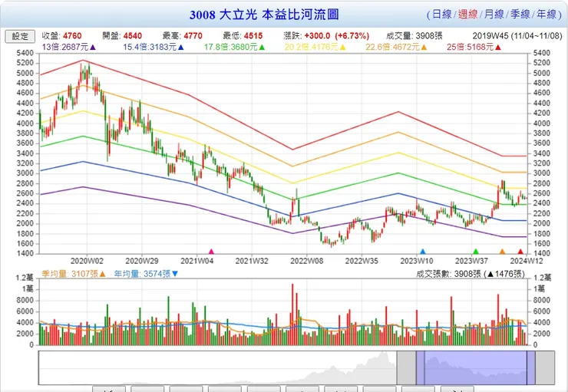Image resolution: width=568 pixels, height=392 pixels.
Task: Click the pink triangle marker near 2021W04
Action: pos(212,251)
